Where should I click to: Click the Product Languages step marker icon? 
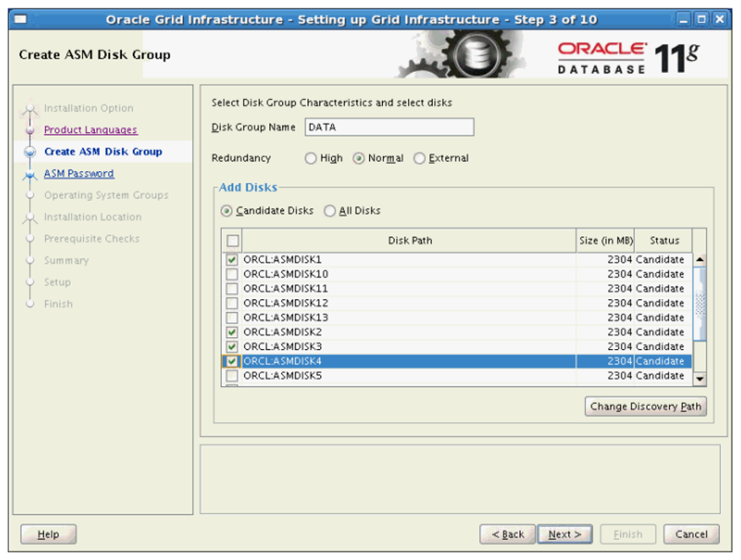tap(30, 130)
